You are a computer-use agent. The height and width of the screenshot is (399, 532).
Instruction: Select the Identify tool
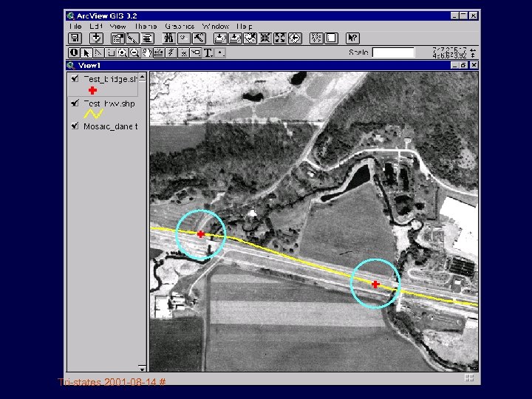tap(74, 53)
